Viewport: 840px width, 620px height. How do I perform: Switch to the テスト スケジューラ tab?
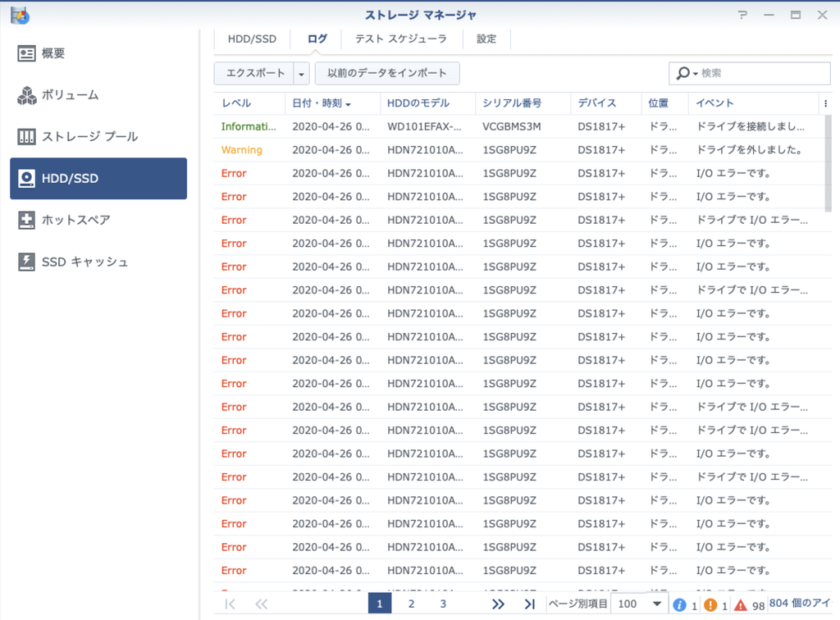400,39
